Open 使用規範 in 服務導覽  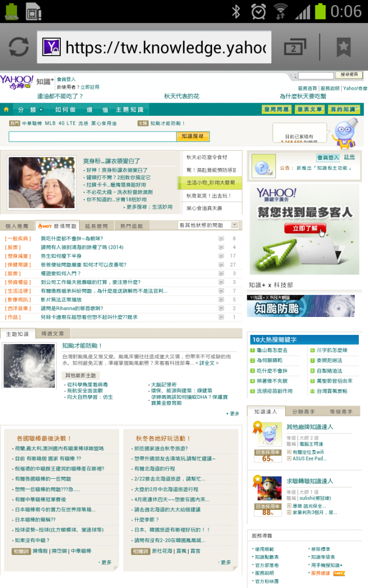264,549
